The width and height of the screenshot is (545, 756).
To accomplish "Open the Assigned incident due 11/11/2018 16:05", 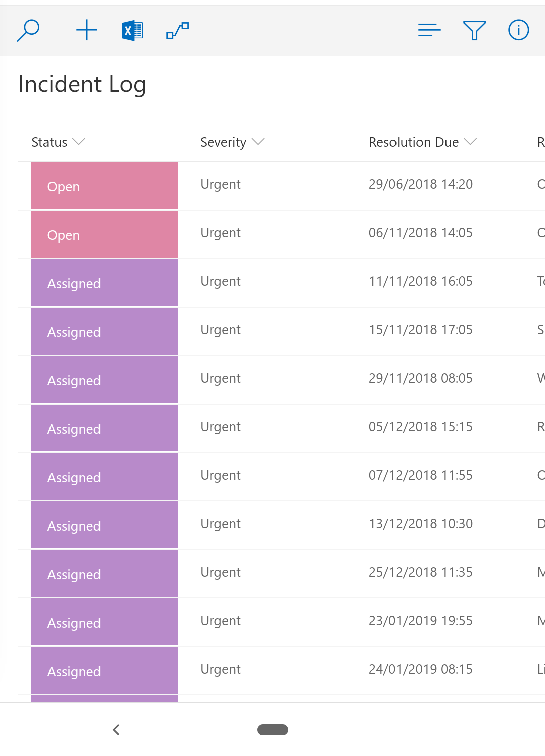I will click(104, 283).
